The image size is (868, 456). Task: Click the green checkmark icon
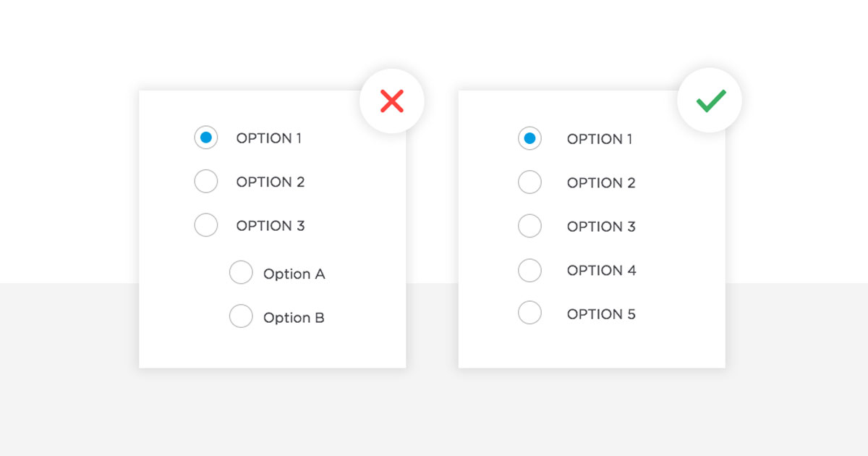pos(710,101)
